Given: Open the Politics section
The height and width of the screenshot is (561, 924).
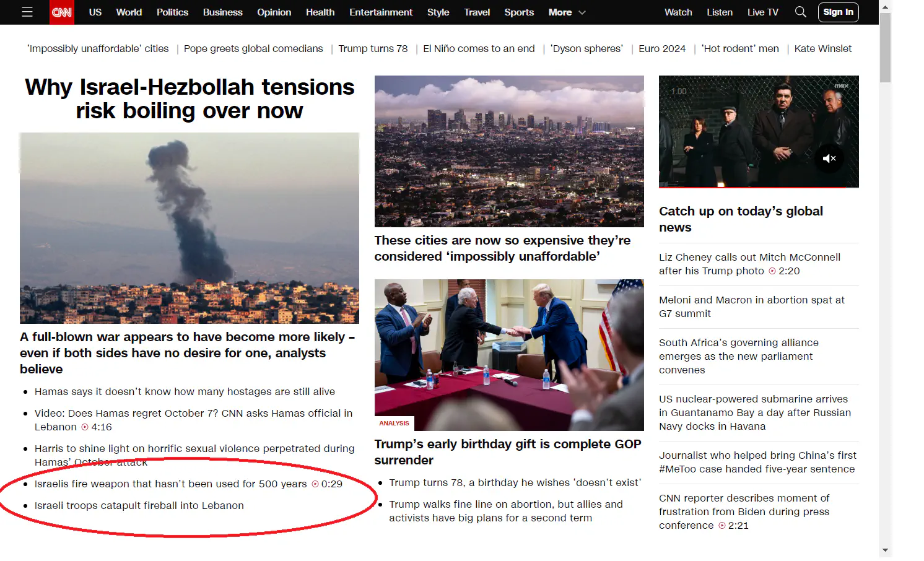Looking at the screenshot, I should pyautogui.click(x=172, y=12).
